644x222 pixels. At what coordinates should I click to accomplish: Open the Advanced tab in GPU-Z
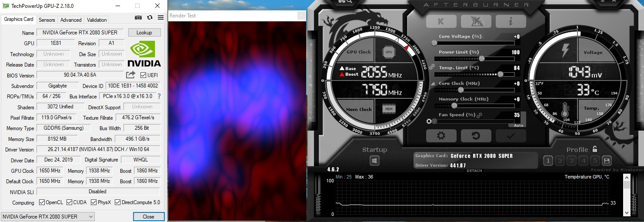(71, 20)
